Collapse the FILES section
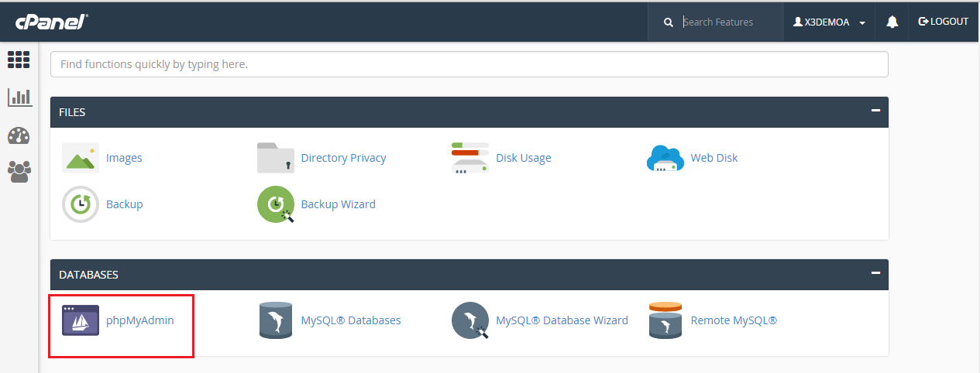 [875, 111]
